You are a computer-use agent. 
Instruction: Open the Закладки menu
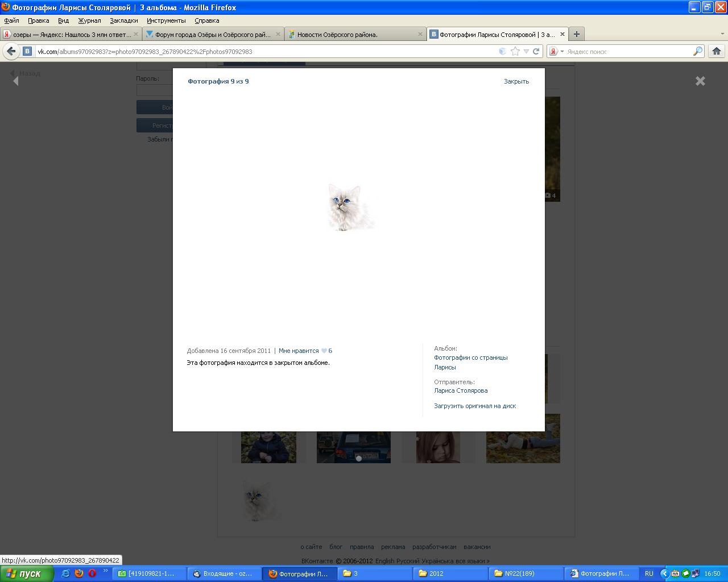point(123,20)
